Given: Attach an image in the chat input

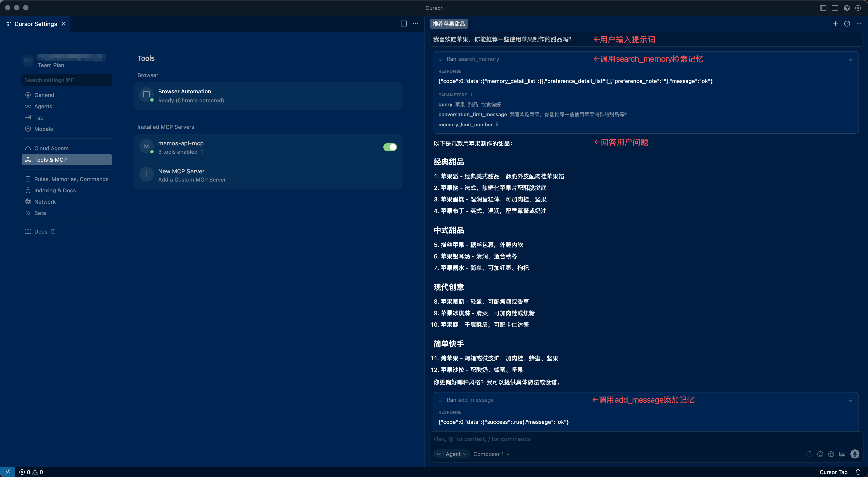Looking at the screenshot, I should [x=843, y=454].
